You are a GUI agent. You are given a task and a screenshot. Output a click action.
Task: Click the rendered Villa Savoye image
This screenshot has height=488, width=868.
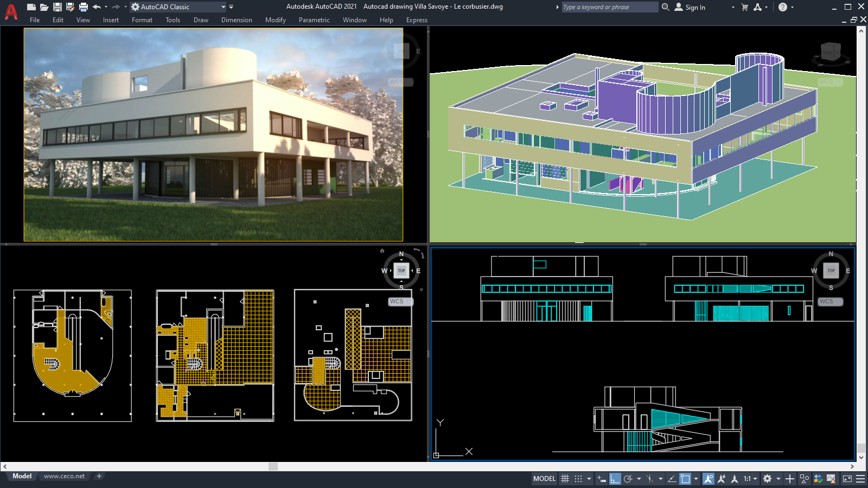click(213, 134)
